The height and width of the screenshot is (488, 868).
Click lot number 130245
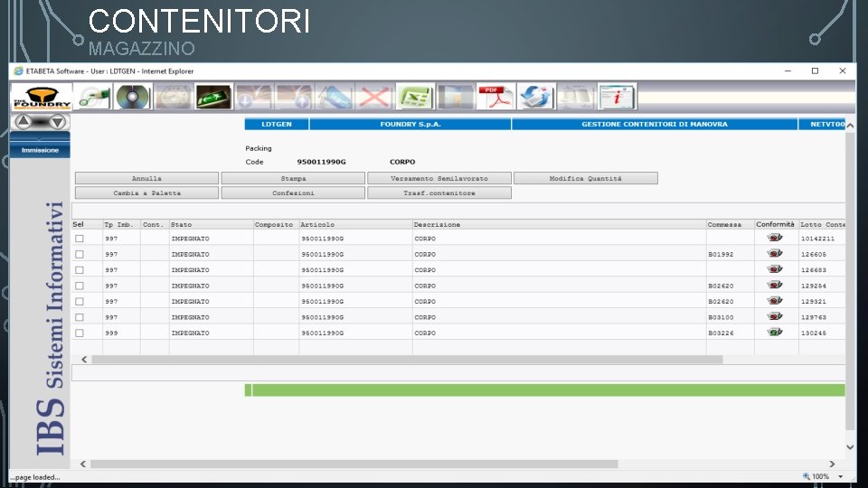point(813,333)
